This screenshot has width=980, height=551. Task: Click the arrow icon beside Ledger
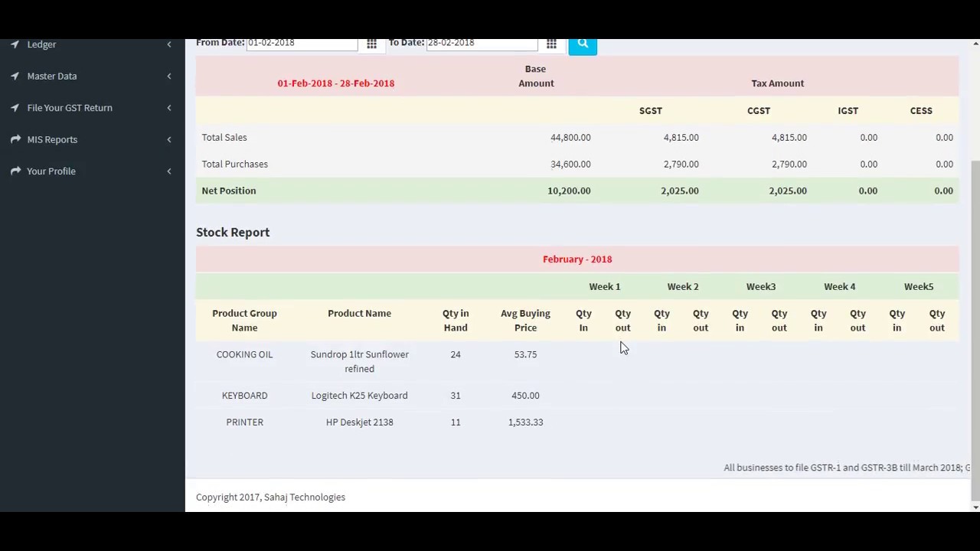click(15, 44)
